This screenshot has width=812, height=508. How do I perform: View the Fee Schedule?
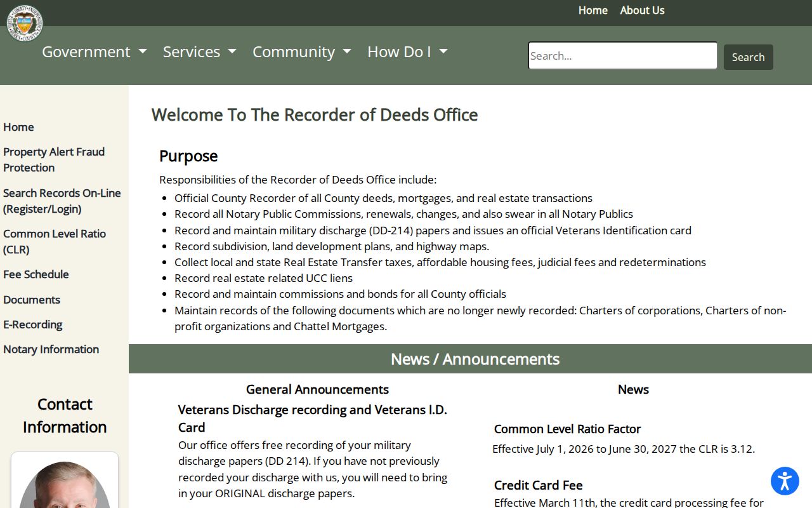coord(36,274)
